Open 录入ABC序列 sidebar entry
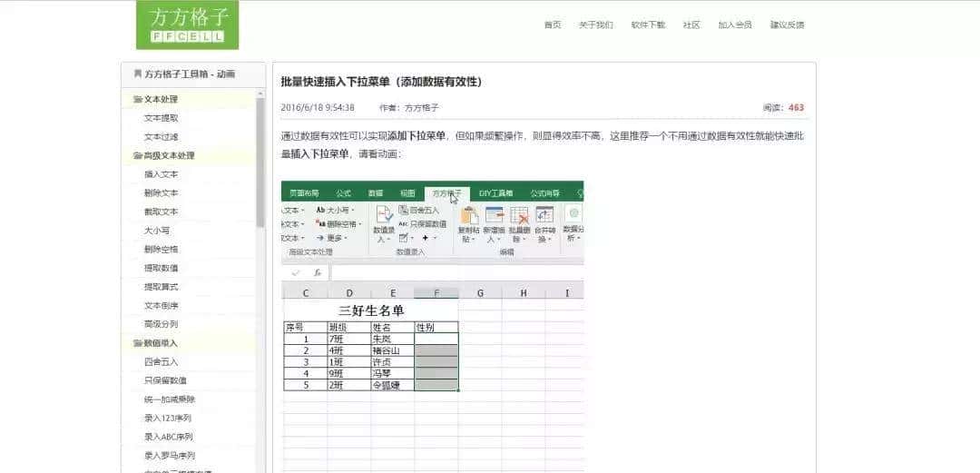This screenshot has width=980, height=473. click(x=168, y=437)
